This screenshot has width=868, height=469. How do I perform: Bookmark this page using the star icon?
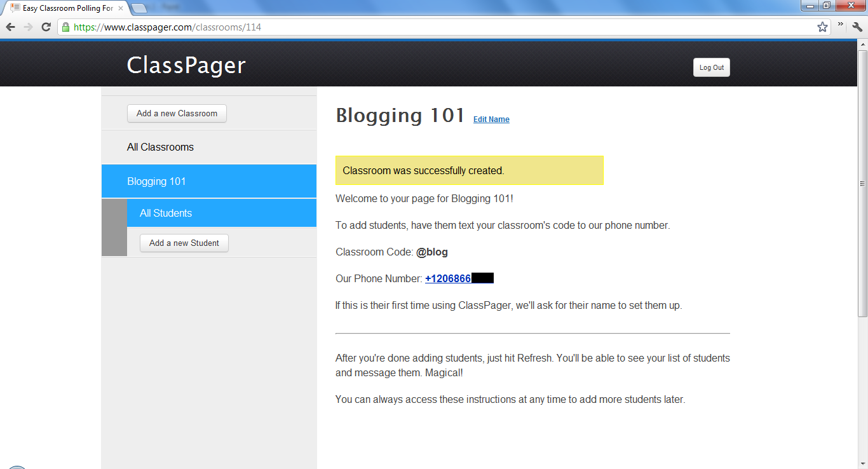[x=822, y=27]
